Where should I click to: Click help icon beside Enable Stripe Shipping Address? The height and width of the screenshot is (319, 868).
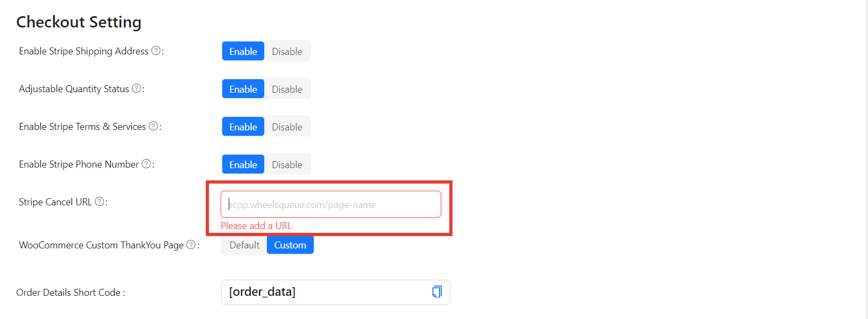pyautogui.click(x=156, y=51)
